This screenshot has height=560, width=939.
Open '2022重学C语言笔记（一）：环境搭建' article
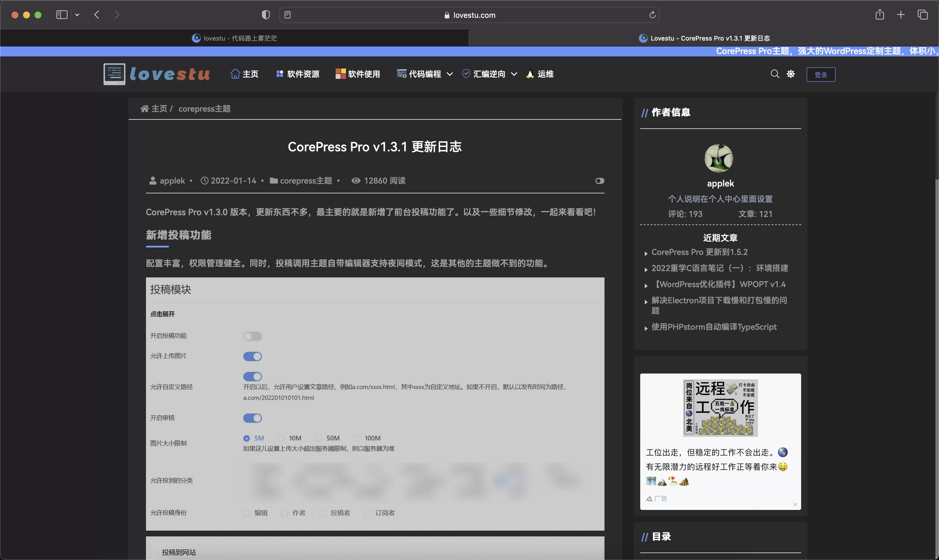[719, 268]
